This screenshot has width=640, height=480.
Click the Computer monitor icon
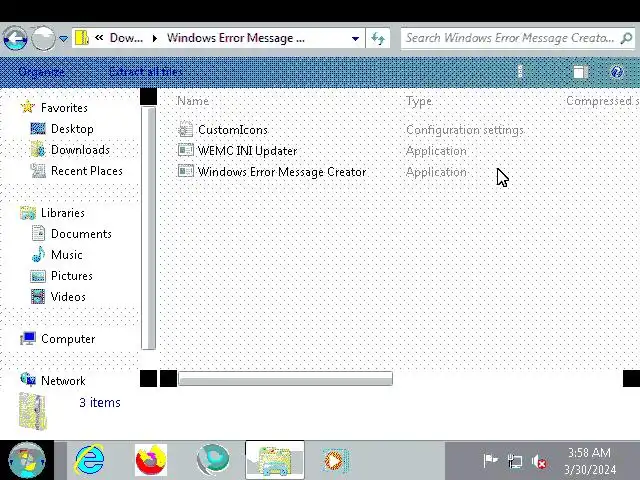(x=28, y=339)
